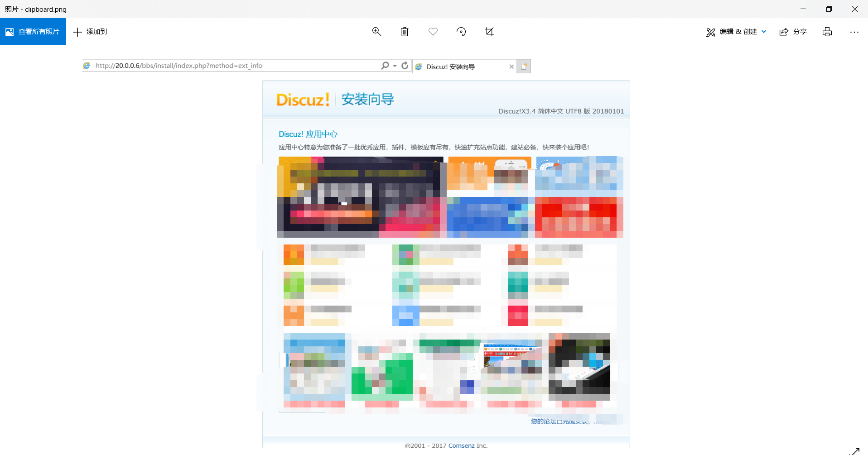Click the Edit & Create scissors icon
The image size is (868, 455).
coord(710,32)
